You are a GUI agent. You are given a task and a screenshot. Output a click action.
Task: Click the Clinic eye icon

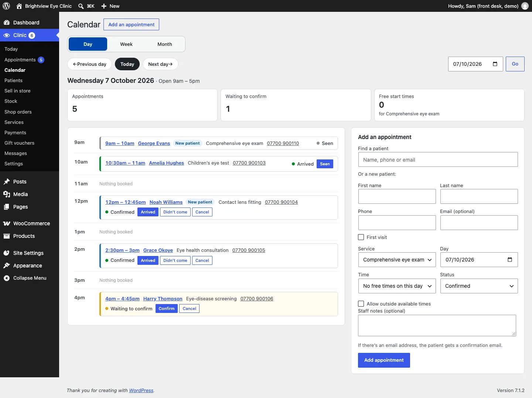pyautogui.click(x=7, y=35)
